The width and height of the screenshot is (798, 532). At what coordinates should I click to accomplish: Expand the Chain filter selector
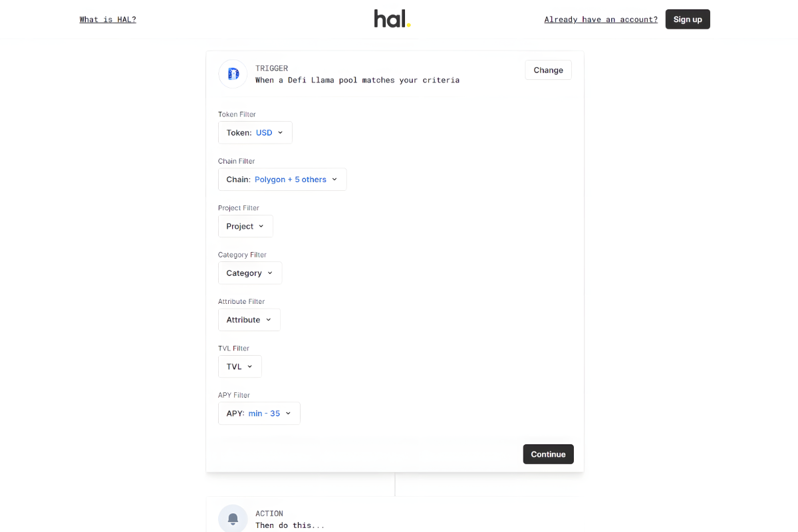pyautogui.click(x=282, y=179)
